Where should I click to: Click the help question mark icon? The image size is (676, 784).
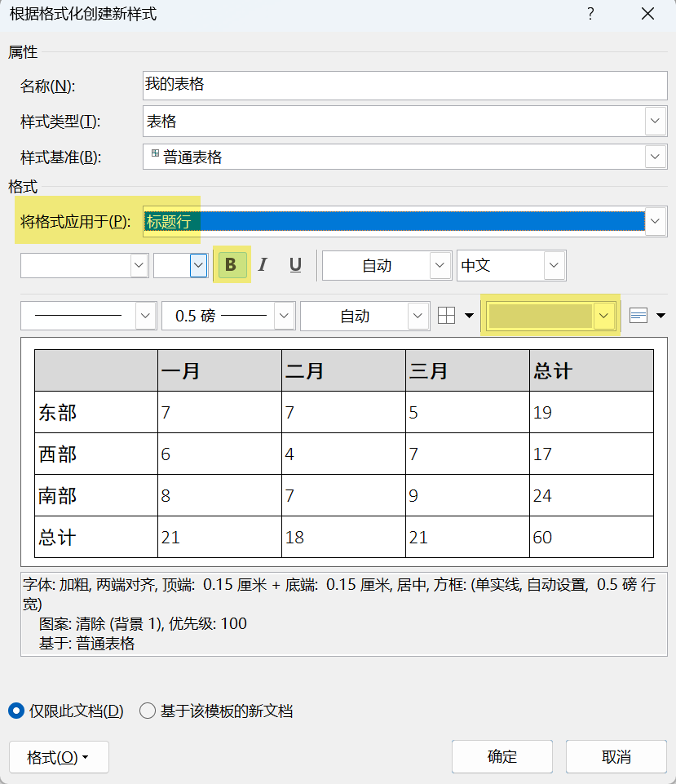click(590, 14)
